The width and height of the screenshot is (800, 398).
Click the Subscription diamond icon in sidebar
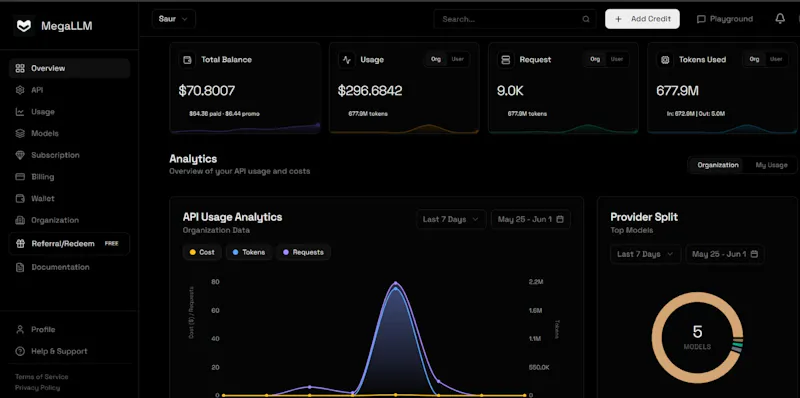(x=20, y=155)
